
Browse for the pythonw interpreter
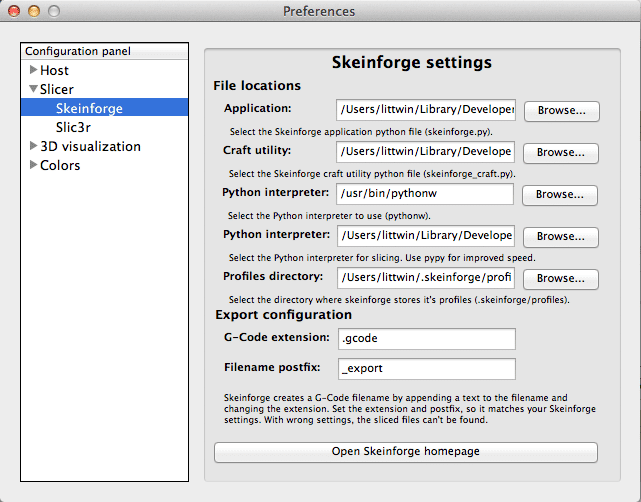point(560,195)
